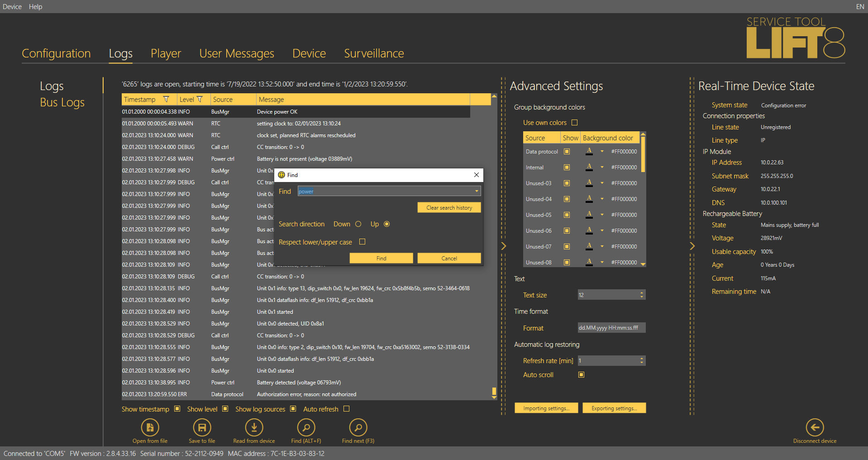Enable the Use own colors checkbox

coord(575,123)
